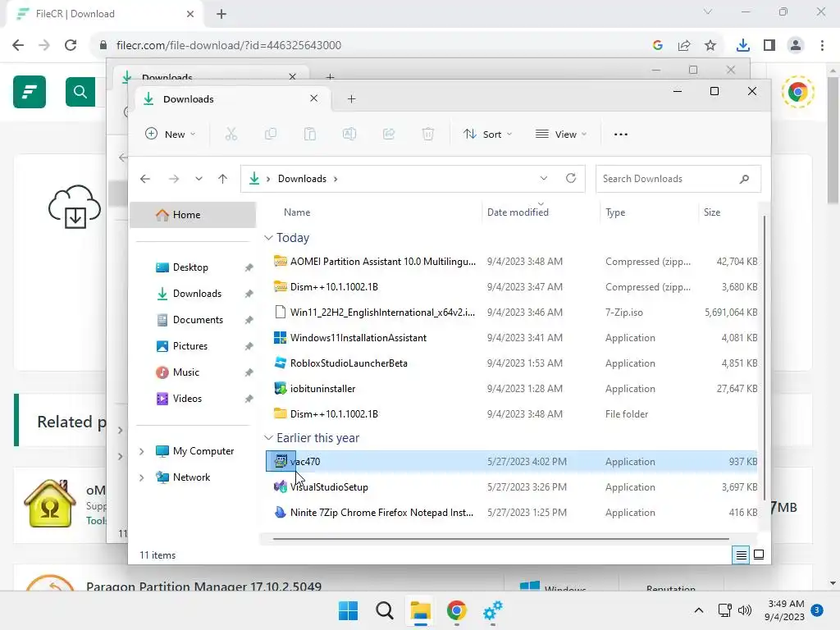Click the Paste clipboard icon in Explorer toolbar
The width and height of the screenshot is (840, 630).
point(309,134)
